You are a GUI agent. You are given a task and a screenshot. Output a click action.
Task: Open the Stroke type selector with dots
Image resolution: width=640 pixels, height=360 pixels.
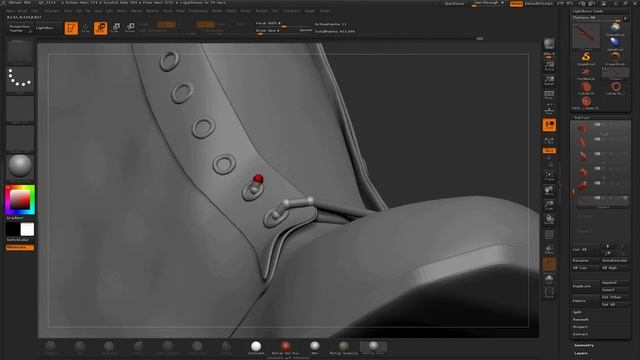pyautogui.click(x=20, y=79)
